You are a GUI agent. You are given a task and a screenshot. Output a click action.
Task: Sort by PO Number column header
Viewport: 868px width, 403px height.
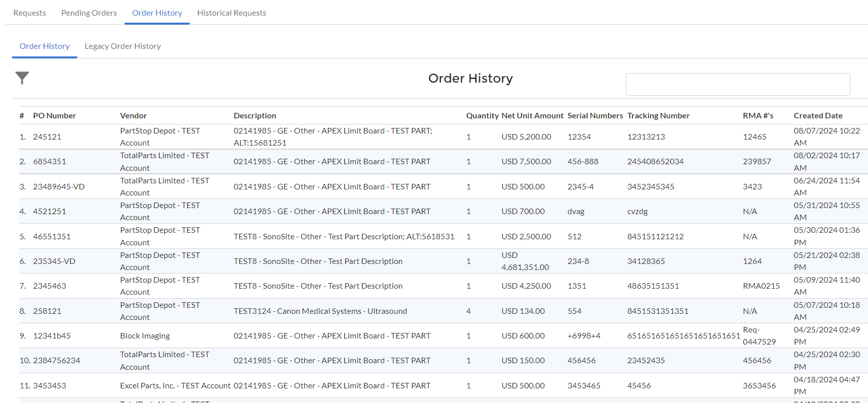pos(54,116)
